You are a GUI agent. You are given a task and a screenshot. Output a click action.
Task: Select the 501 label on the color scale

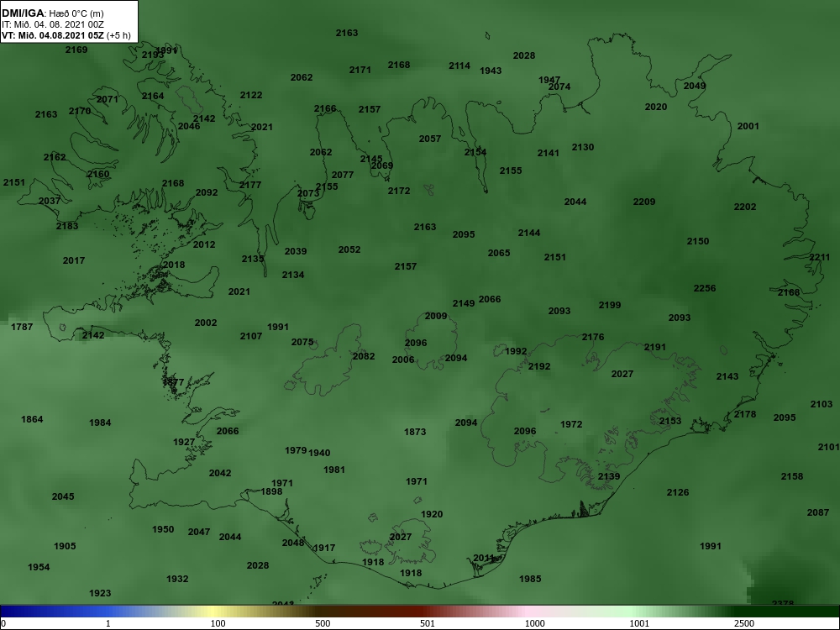[x=428, y=623]
